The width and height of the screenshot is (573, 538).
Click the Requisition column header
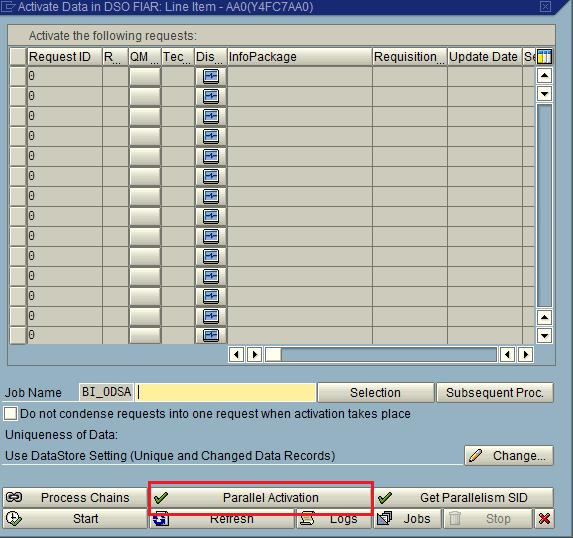(410, 57)
